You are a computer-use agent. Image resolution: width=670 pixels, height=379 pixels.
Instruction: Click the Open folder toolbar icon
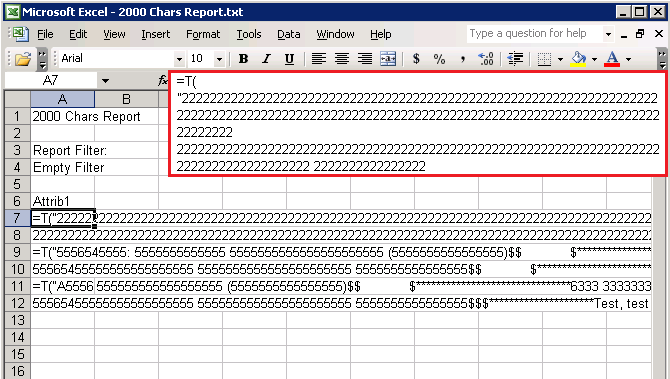click(x=23, y=59)
